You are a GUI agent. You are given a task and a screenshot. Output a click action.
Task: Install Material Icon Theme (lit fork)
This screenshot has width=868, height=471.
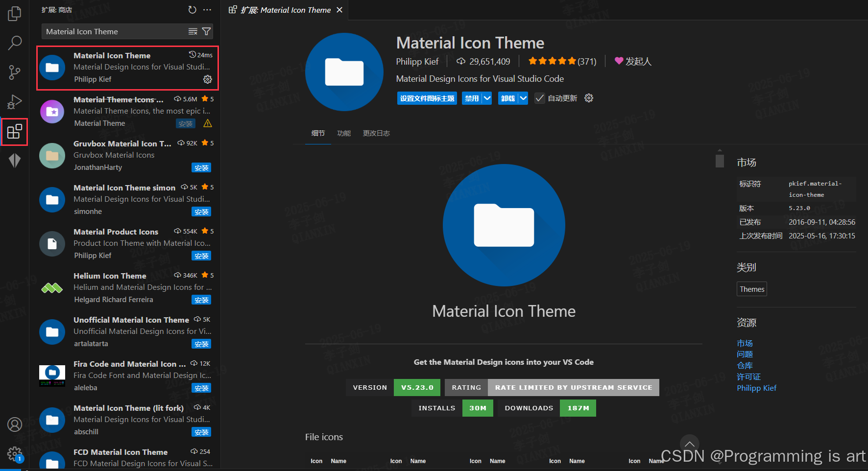[201, 432]
